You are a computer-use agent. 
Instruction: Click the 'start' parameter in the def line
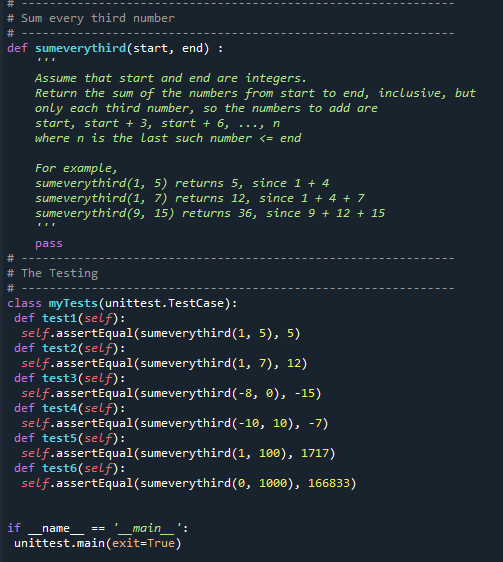point(150,48)
